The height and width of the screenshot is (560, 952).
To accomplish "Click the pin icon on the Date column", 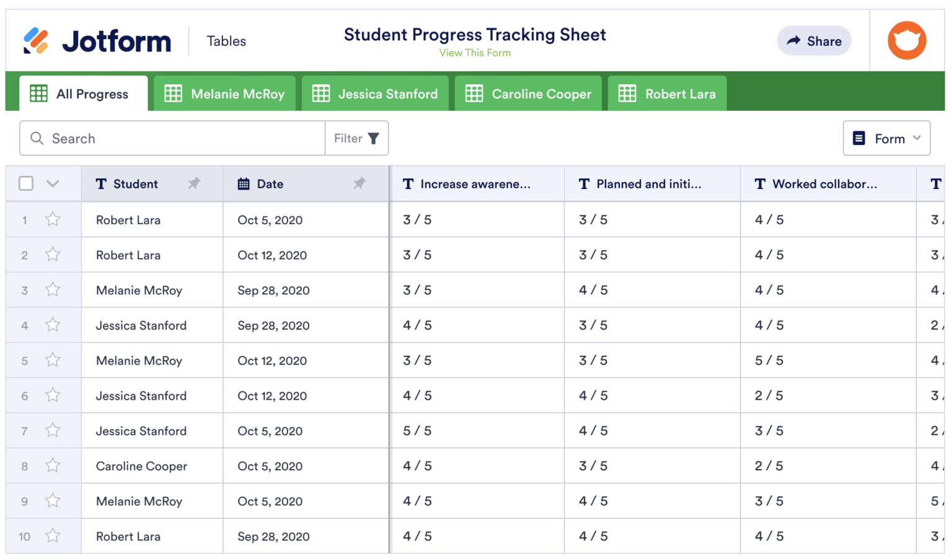I will click(360, 183).
